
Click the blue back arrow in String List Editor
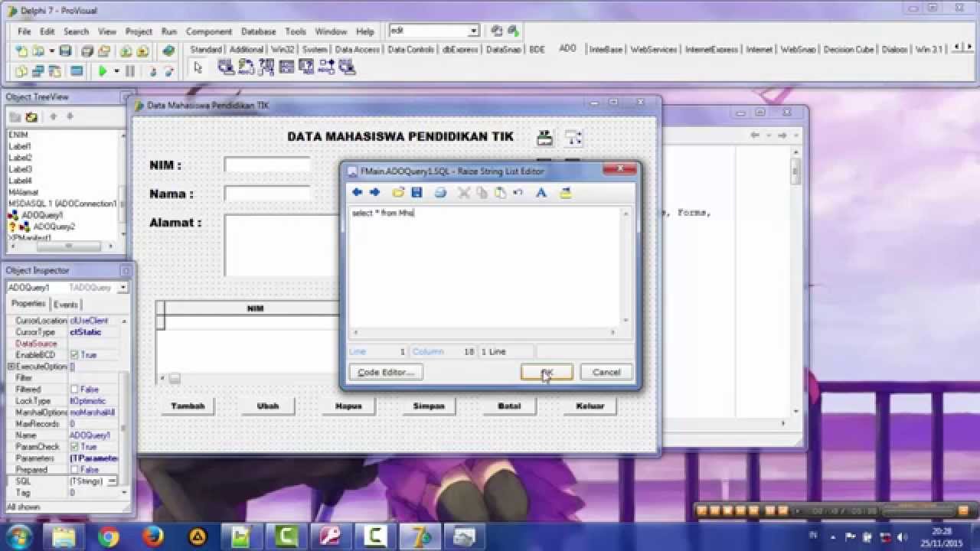click(x=357, y=193)
